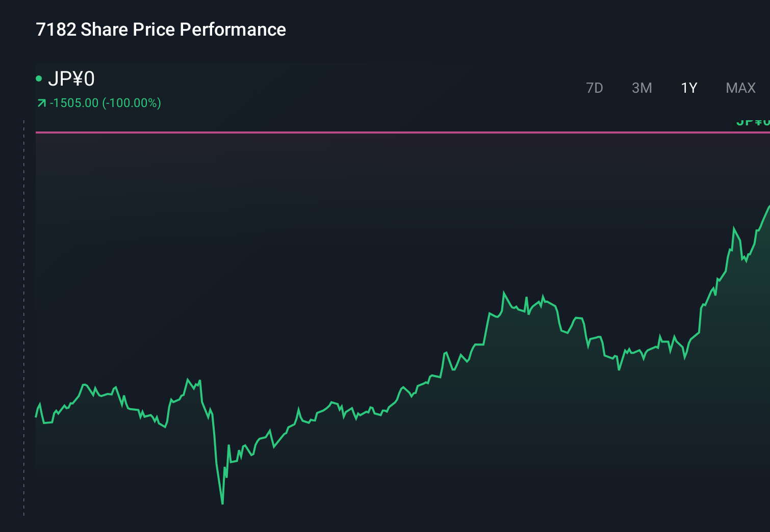Screen dimensions: 770x532
Task: Click the small green dot beside JP¥0
Action: (x=40, y=79)
